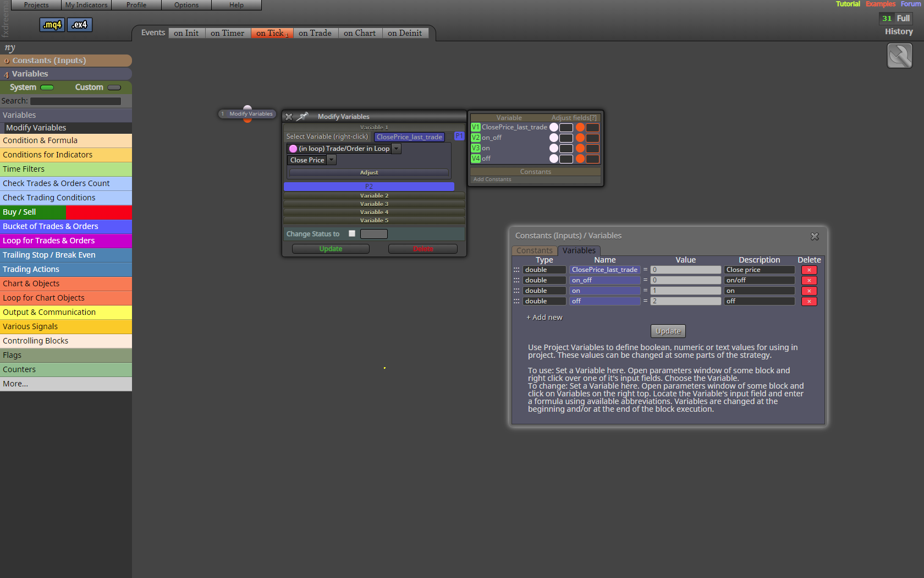Check the Change Status to checkbox

click(352, 233)
